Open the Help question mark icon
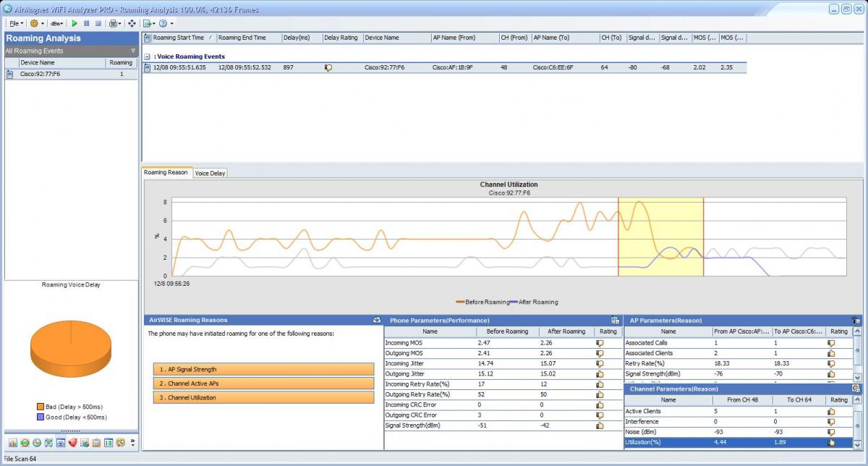Screen dimensions: 868x466 pyautogui.click(x=163, y=23)
